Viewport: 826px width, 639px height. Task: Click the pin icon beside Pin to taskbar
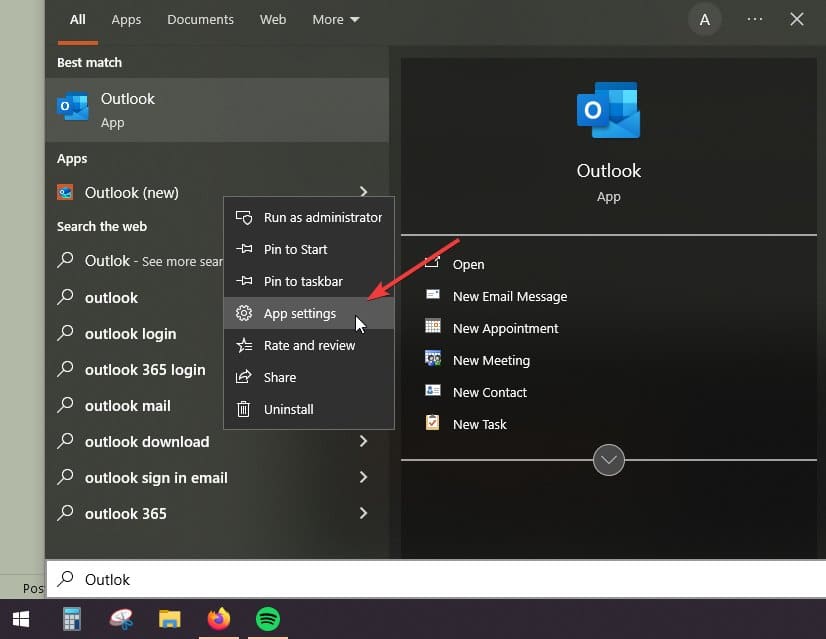tap(243, 281)
